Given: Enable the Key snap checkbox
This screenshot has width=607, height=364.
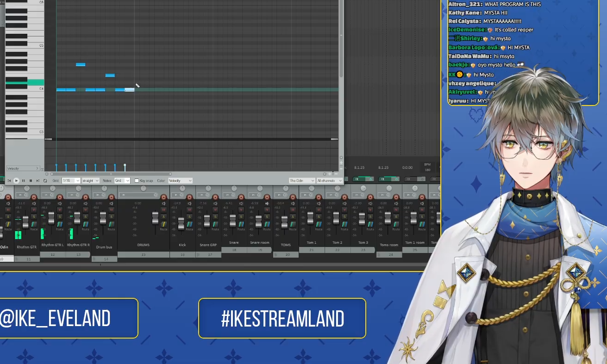Looking at the screenshot, I should point(137,180).
